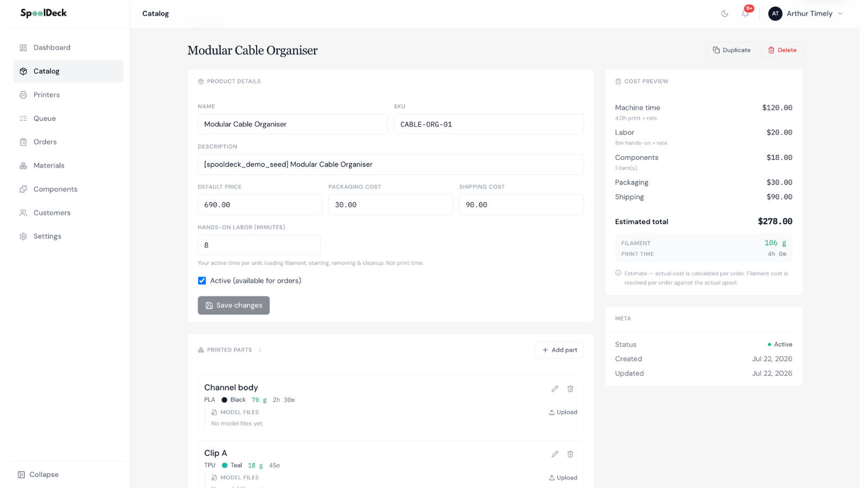Open the notifications bell
Image resolution: width=868 pixels, height=488 pixels.
click(x=745, y=14)
